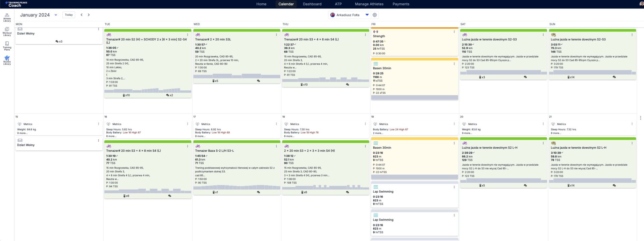Screen dimensions: 644x241
Task: Click power graph on Trenażer Baza workout
Action: 236,187
